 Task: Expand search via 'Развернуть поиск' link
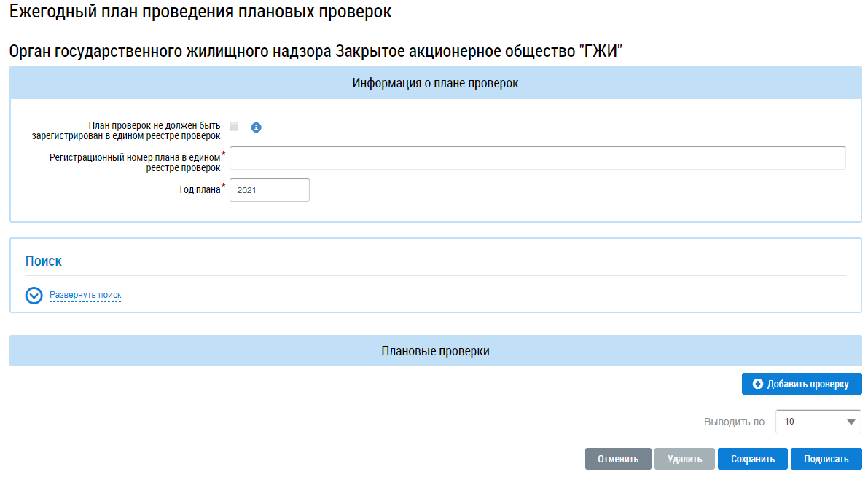pos(85,295)
